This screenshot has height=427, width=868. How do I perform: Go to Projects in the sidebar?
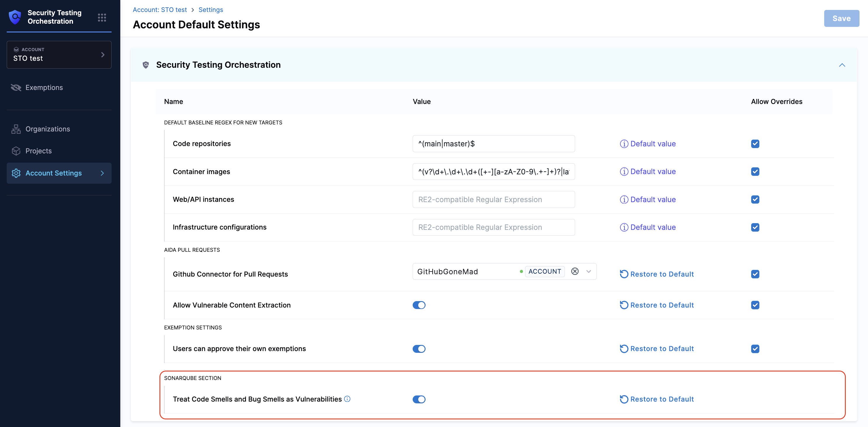[39, 151]
